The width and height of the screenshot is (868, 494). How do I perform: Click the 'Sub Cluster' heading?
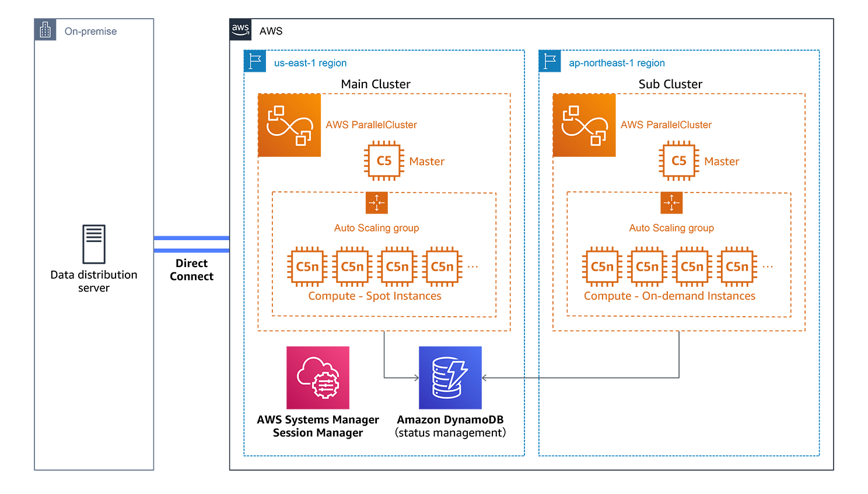(x=670, y=84)
